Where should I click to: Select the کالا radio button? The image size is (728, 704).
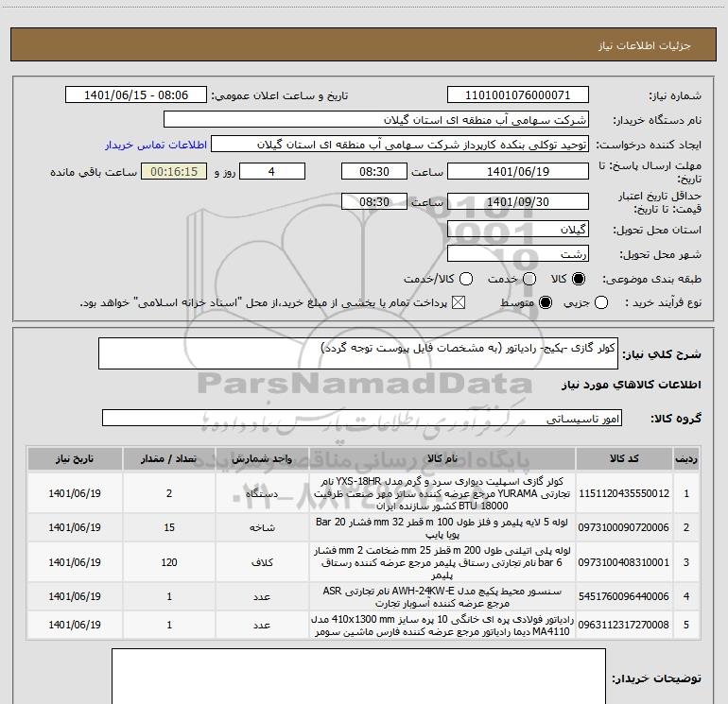pos(579,279)
